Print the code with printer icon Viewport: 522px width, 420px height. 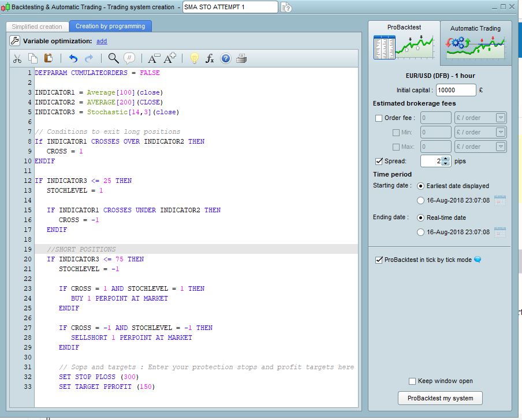pos(241,58)
